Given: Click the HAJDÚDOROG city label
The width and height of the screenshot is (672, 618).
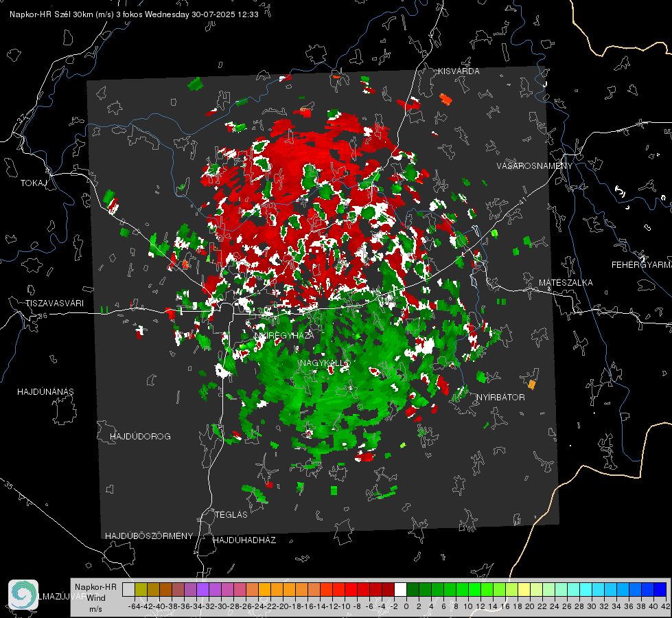Looking at the screenshot, I should click(x=140, y=437).
